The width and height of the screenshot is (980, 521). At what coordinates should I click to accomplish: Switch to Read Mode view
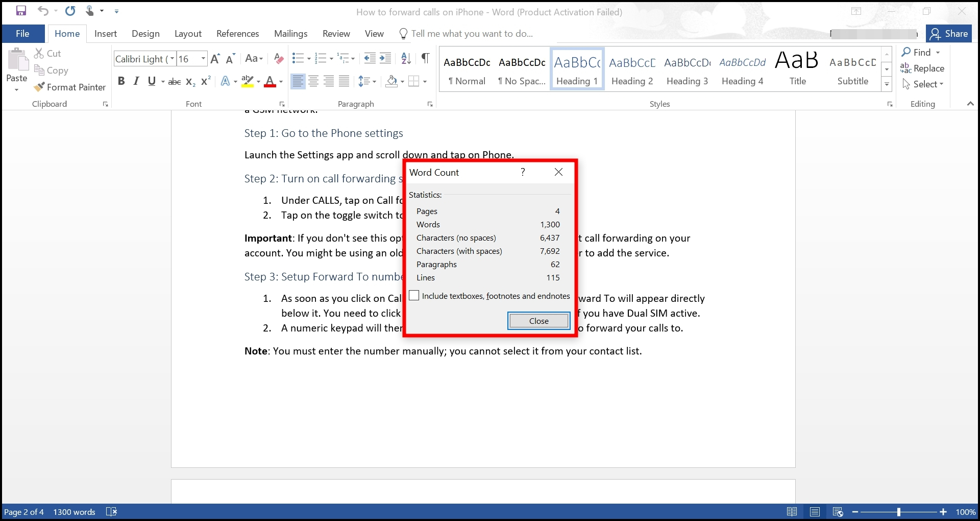(792, 512)
